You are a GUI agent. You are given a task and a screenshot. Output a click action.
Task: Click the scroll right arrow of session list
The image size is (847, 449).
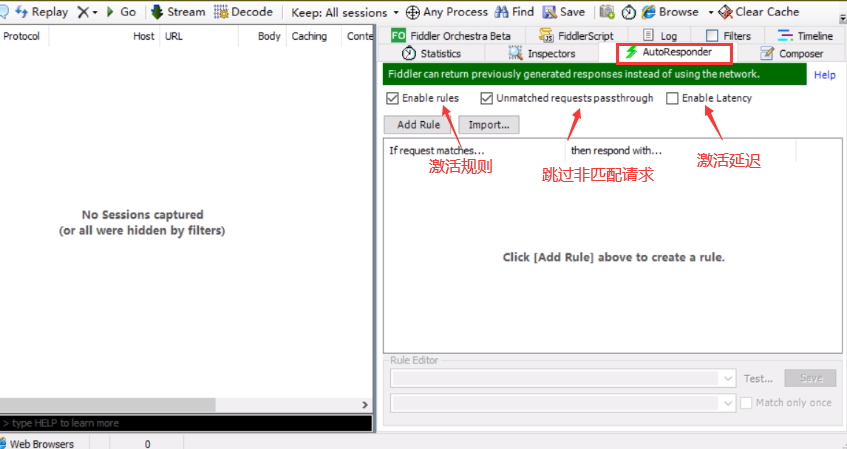pos(365,405)
